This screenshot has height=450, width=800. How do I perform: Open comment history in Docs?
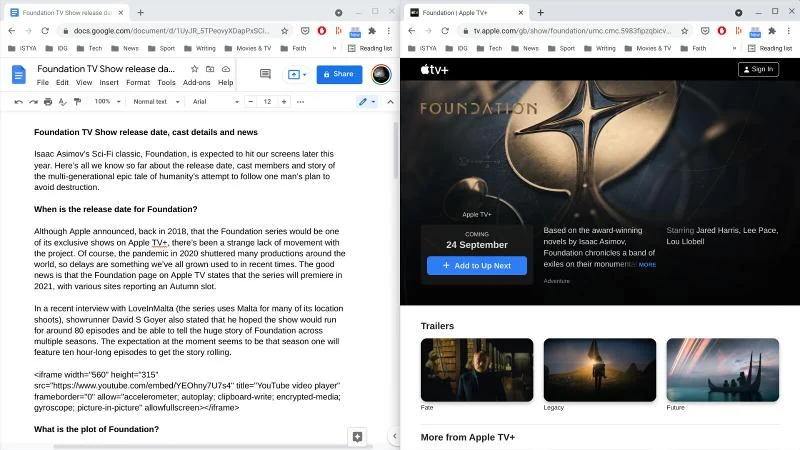[265, 74]
